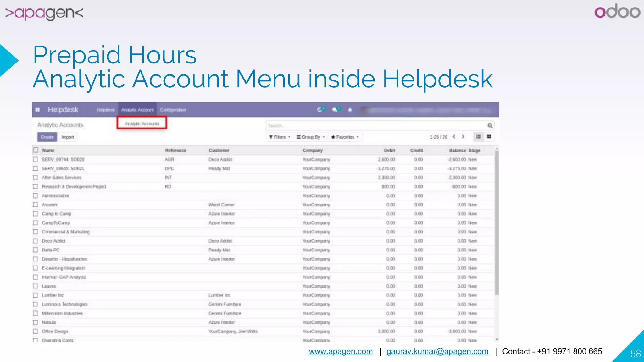
Task: Toggle the select-all header checkbox
Action: click(x=36, y=150)
